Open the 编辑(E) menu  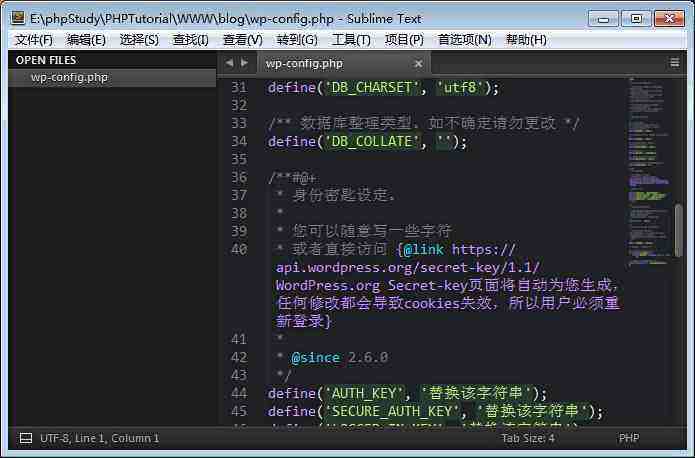86,40
